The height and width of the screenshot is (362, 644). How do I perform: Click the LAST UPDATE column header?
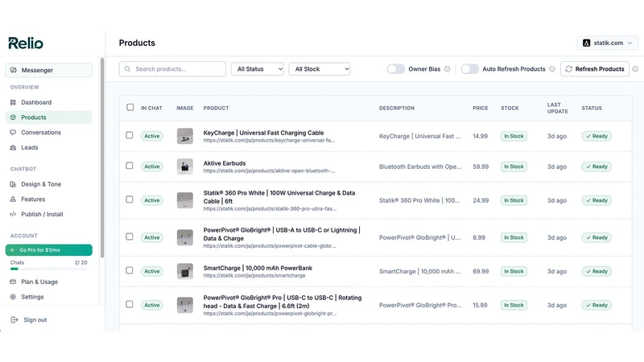557,108
